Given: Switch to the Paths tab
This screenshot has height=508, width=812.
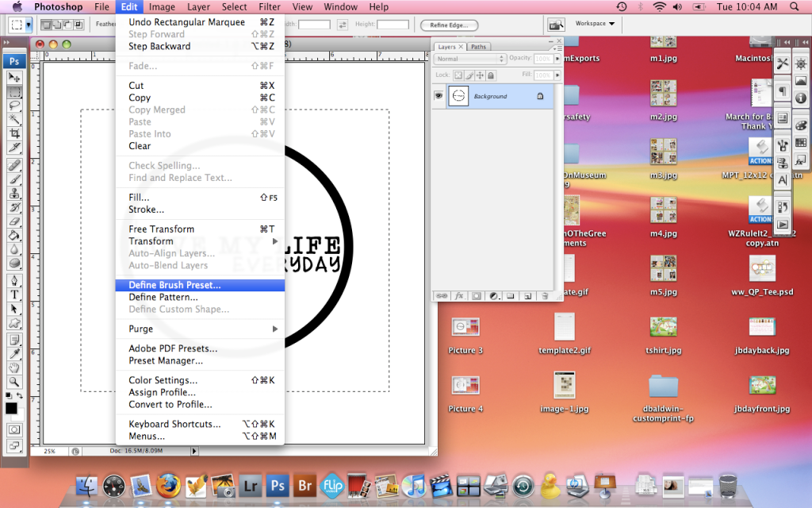Looking at the screenshot, I should pos(478,47).
